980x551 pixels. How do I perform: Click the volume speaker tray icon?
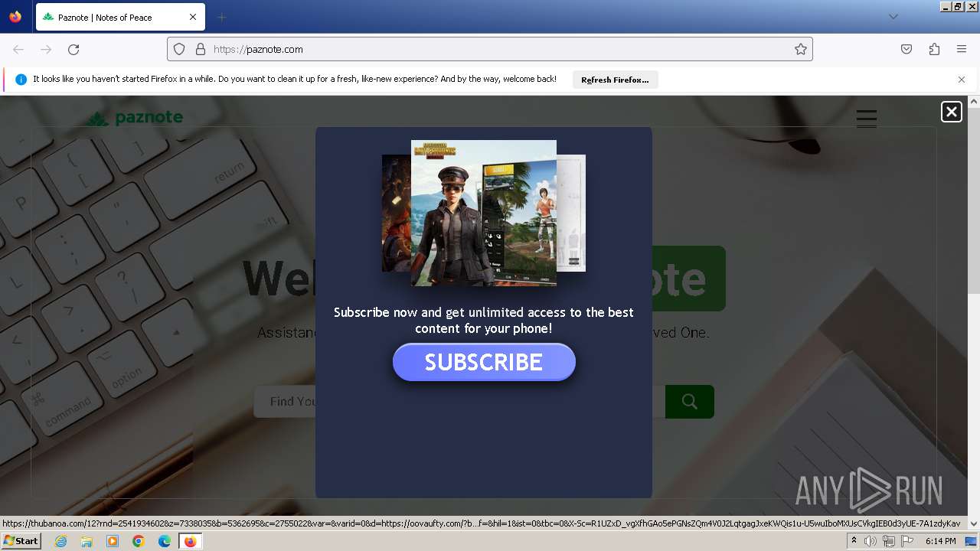871,541
